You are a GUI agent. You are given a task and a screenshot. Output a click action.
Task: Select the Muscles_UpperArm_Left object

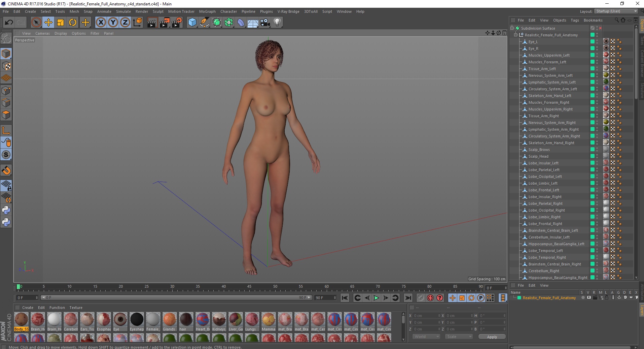pos(549,55)
